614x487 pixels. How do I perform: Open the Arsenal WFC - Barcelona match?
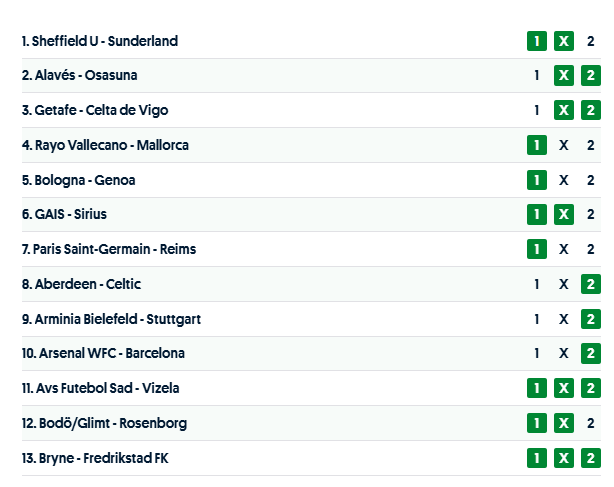(103, 353)
